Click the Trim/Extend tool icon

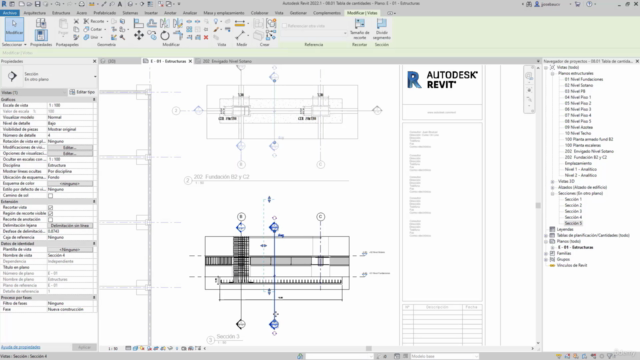178,36
